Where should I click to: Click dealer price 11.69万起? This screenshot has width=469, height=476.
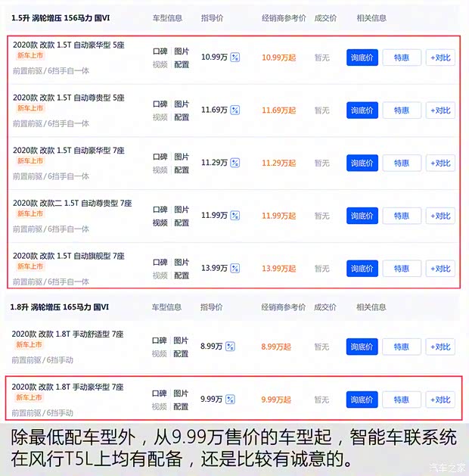[279, 110]
